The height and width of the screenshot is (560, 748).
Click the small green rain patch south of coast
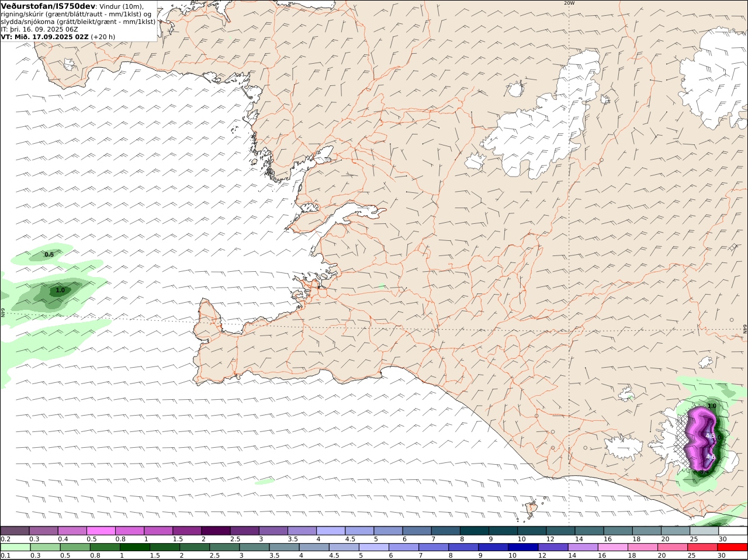click(264, 481)
